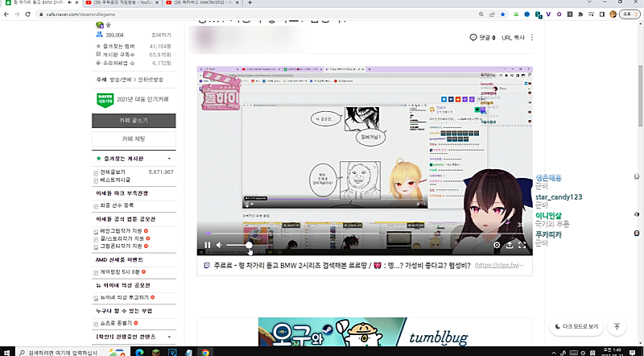The image size is (644, 356).
Task: Open a new browser tab with plus
Action: click(x=250, y=2)
